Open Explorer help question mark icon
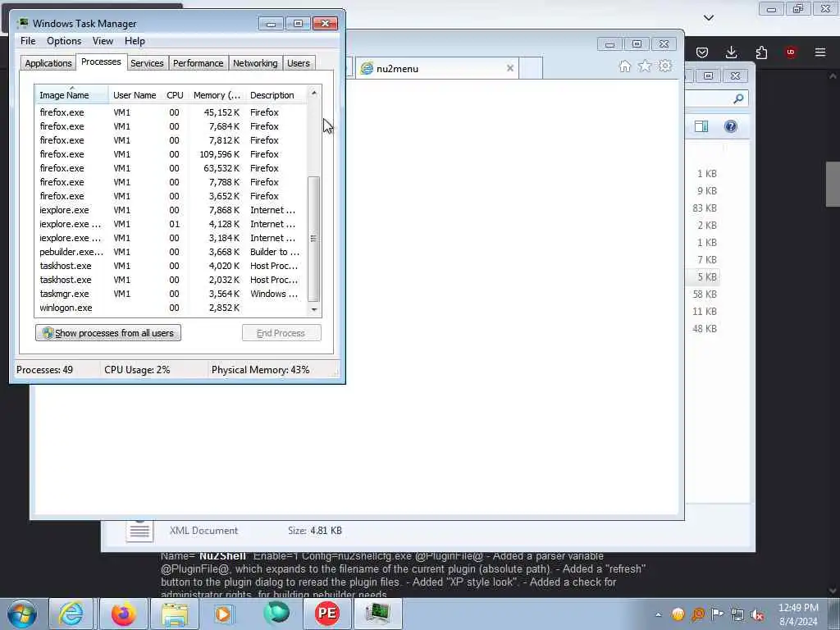This screenshot has width=840, height=630. click(x=731, y=126)
